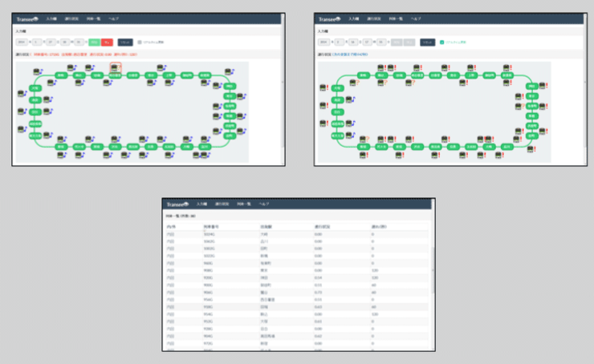This screenshot has width=594, height=364.
Task: Click the Transee logo in the bottom window
Action: (x=176, y=204)
